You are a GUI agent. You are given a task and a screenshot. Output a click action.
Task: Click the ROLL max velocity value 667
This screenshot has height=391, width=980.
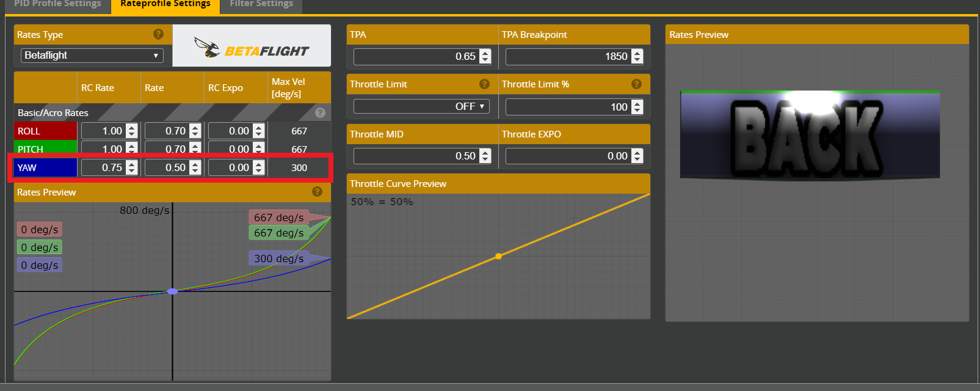(x=299, y=131)
